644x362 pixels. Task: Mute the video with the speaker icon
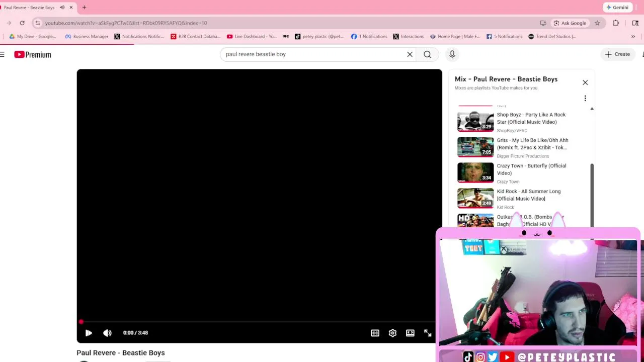tap(107, 333)
